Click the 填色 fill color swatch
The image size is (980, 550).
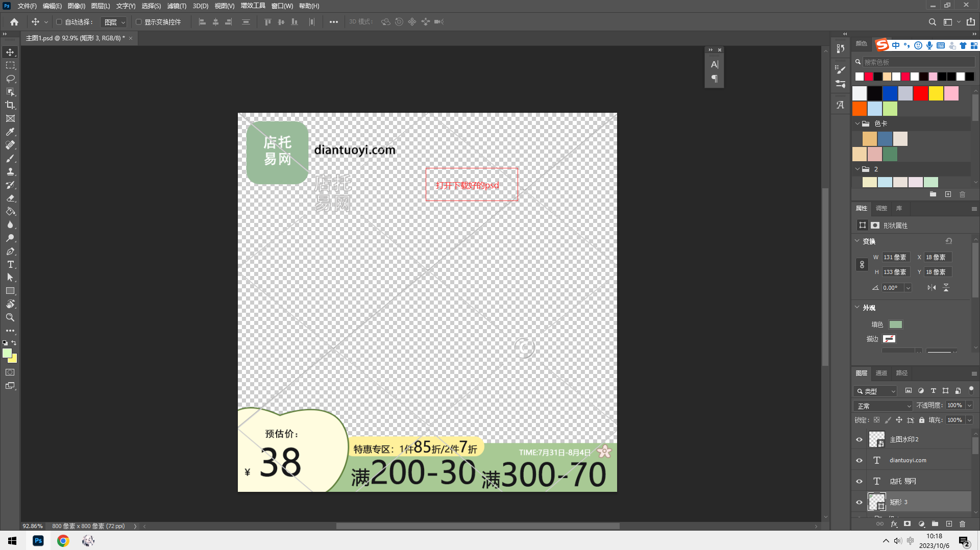(x=895, y=324)
